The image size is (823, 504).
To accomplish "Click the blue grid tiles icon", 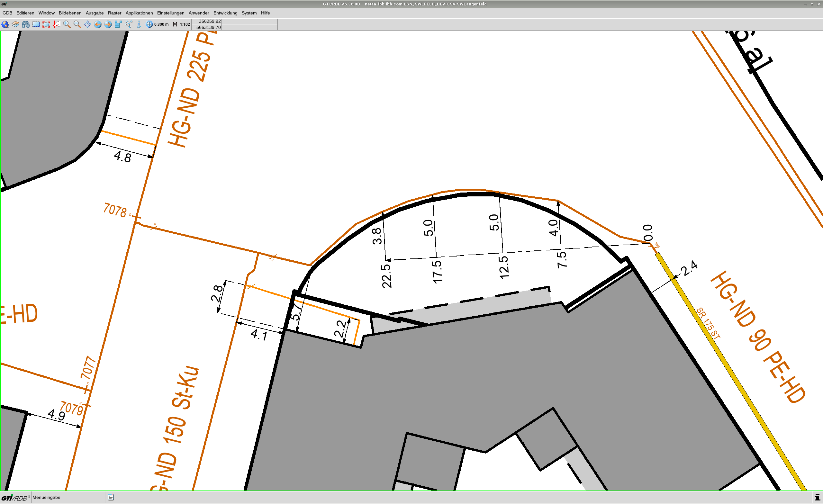I will tap(118, 24).
